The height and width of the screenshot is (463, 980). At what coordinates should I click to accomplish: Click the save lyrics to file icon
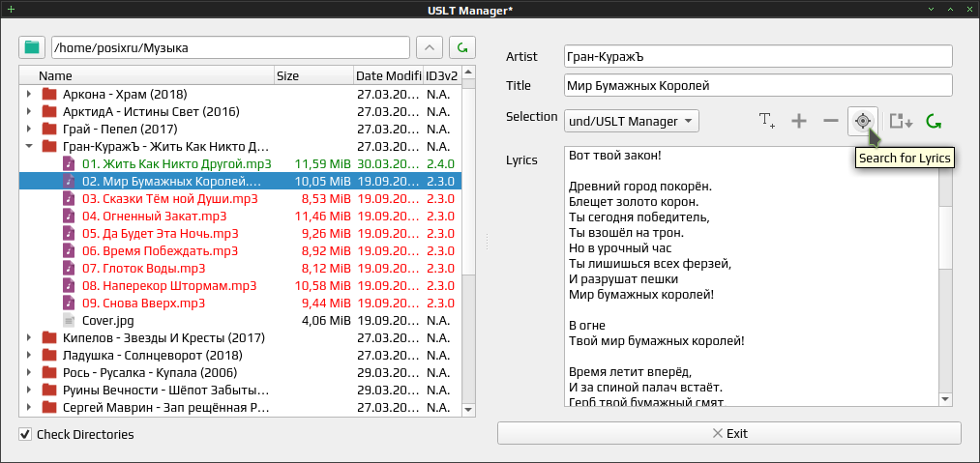[x=901, y=121]
